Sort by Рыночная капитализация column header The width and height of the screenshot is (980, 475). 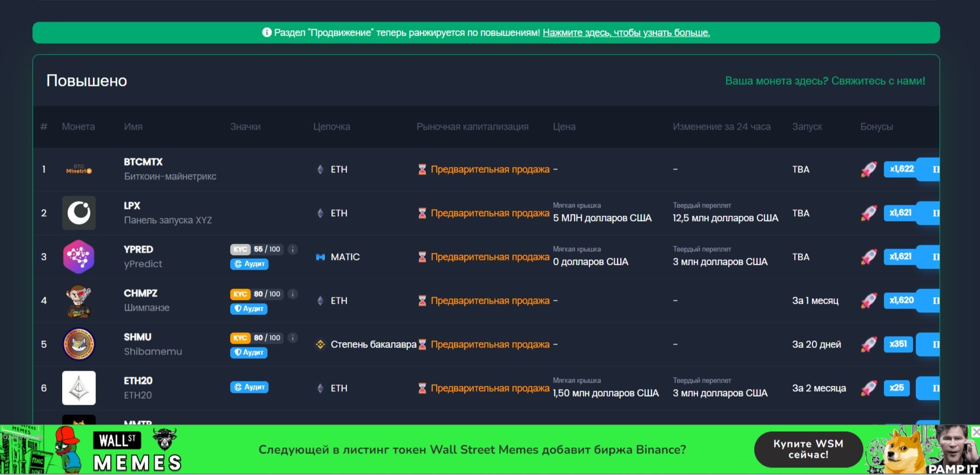473,126
